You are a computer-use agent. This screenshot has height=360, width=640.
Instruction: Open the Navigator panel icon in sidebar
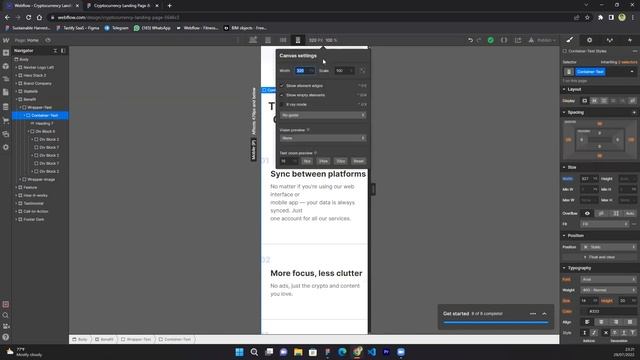[6, 79]
